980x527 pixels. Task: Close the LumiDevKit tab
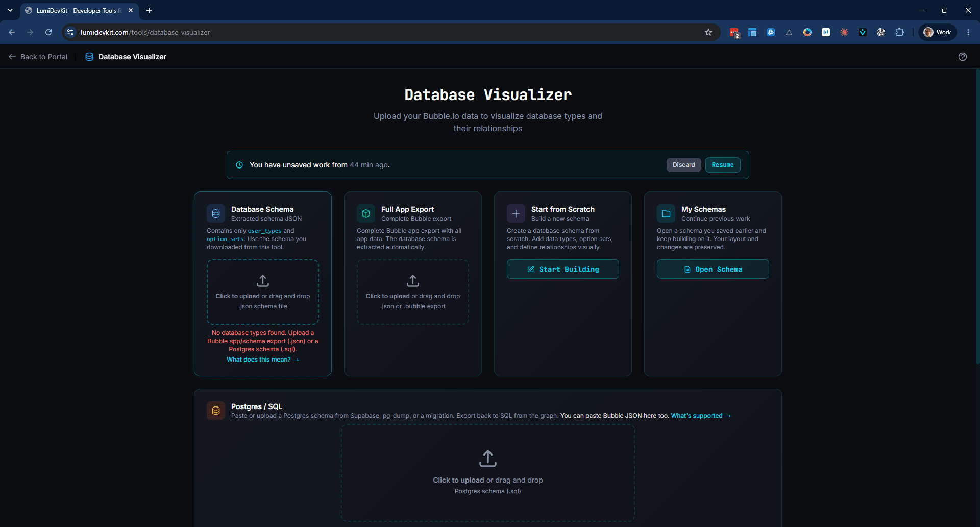[x=131, y=10]
